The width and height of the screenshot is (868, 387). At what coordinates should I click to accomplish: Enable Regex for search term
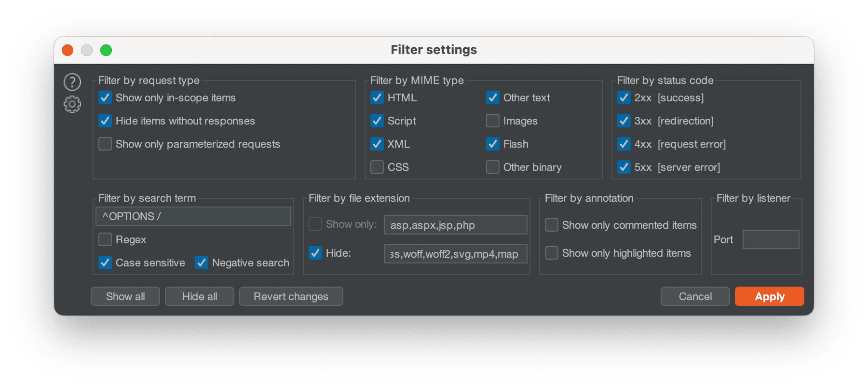pyautogui.click(x=105, y=240)
